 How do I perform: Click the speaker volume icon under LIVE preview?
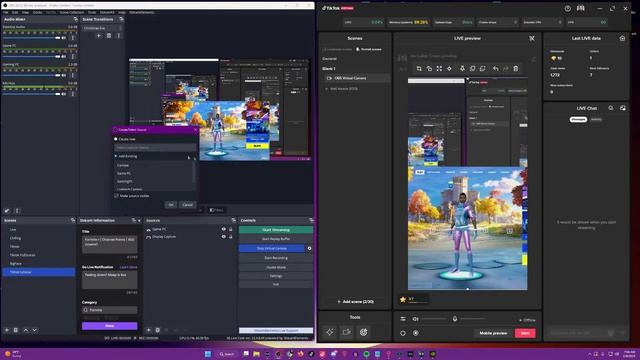tap(416, 319)
